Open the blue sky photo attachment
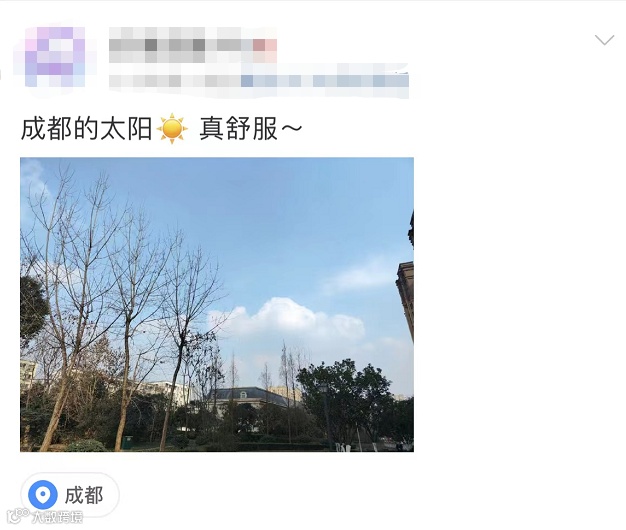 point(217,305)
